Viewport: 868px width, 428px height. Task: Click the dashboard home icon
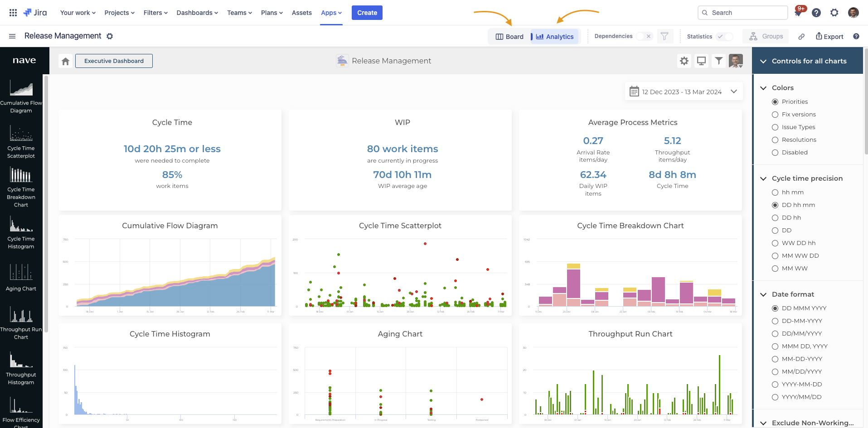point(66,61)
